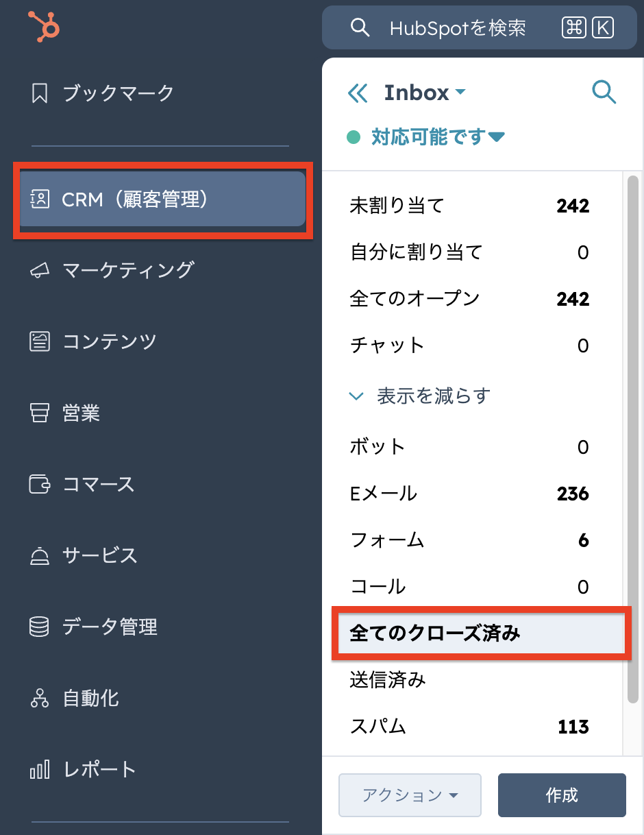Viewport: 644px width, 835px height.
Task: Collapse the inbox panel with double chevron
Action: click(x=358, y=93)
